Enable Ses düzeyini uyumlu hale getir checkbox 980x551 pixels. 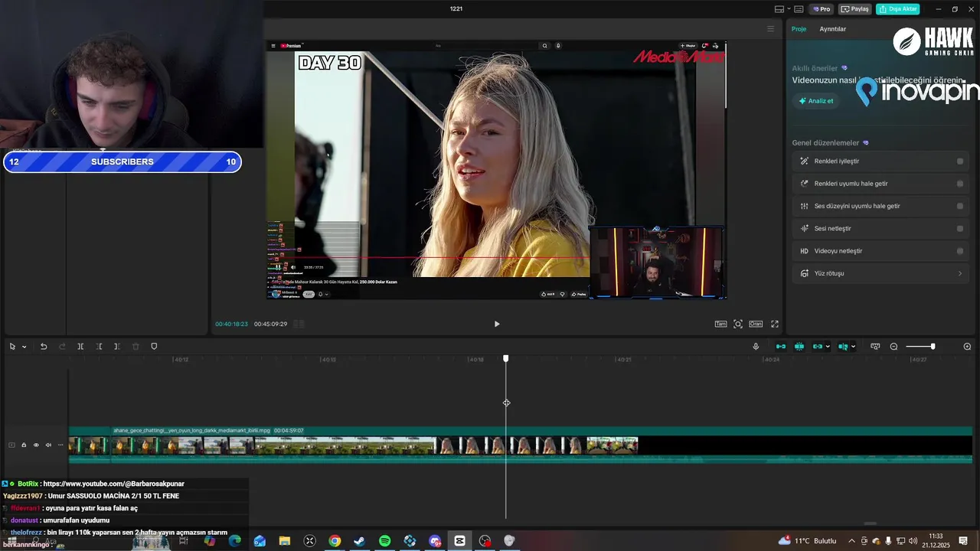960,206
